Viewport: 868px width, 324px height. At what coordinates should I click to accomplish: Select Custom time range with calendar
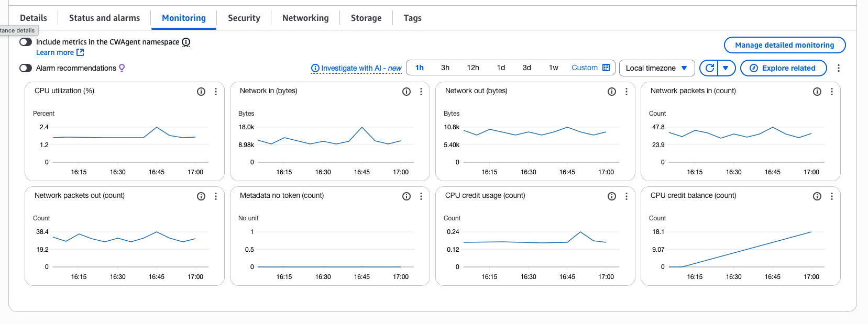coord(590,68)
